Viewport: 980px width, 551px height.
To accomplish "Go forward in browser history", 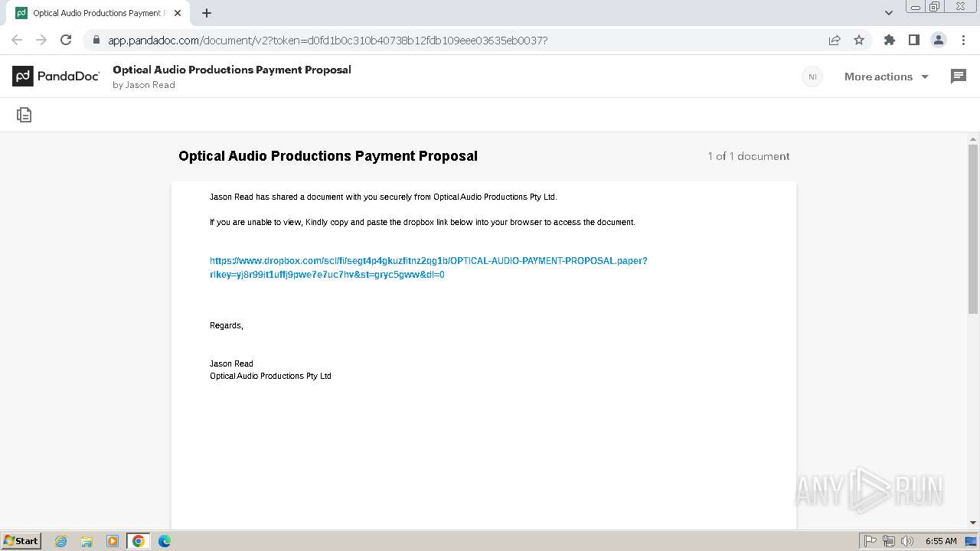I will tap(41, 40).
